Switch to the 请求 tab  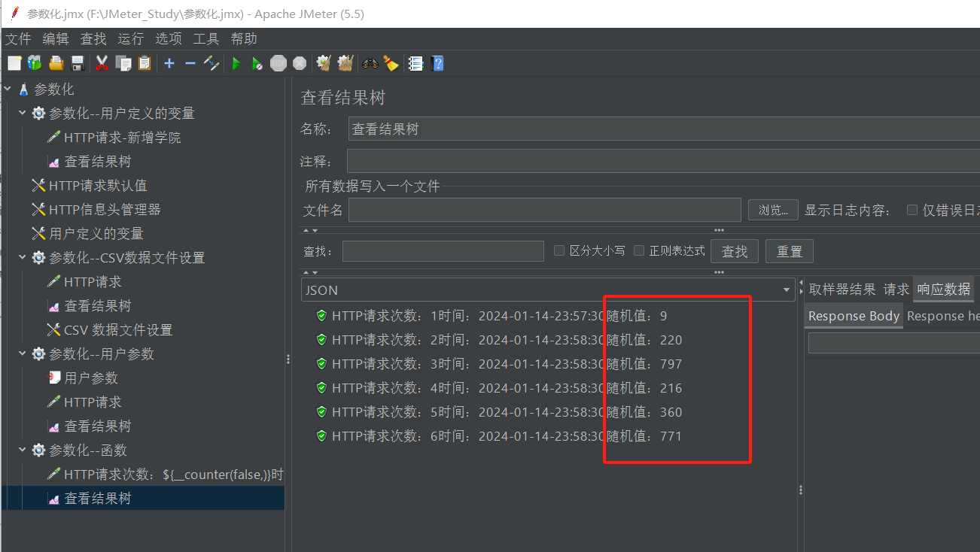click(896, 290)
